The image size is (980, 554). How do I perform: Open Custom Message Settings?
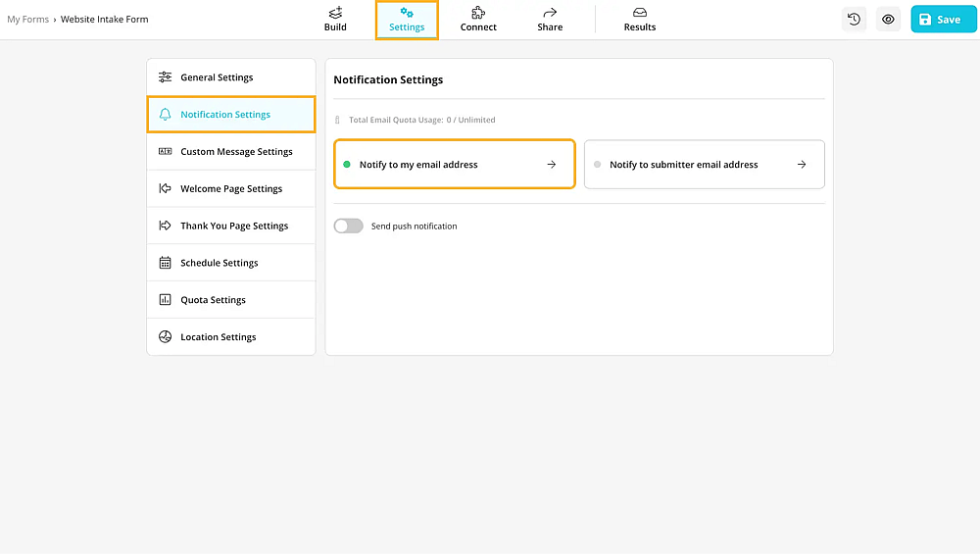click(231, 151)
